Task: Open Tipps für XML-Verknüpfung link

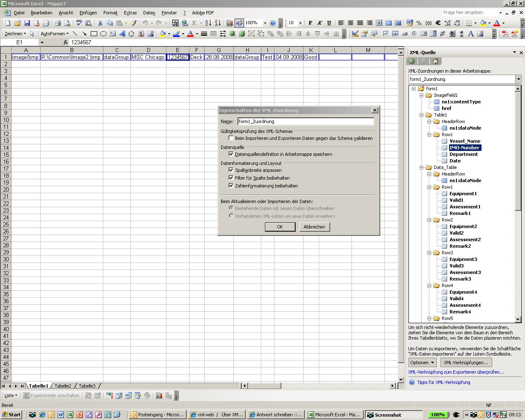Action: (x=444, y=382)
